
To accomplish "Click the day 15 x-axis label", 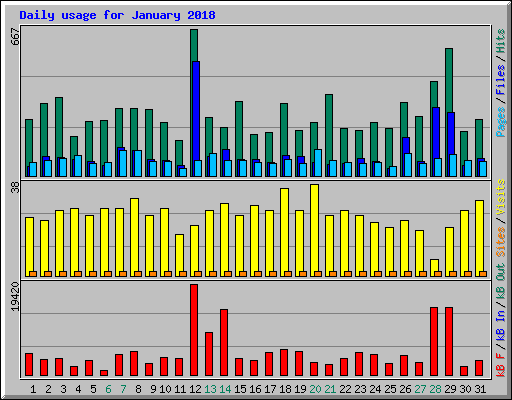I will (x=240, y=389).
